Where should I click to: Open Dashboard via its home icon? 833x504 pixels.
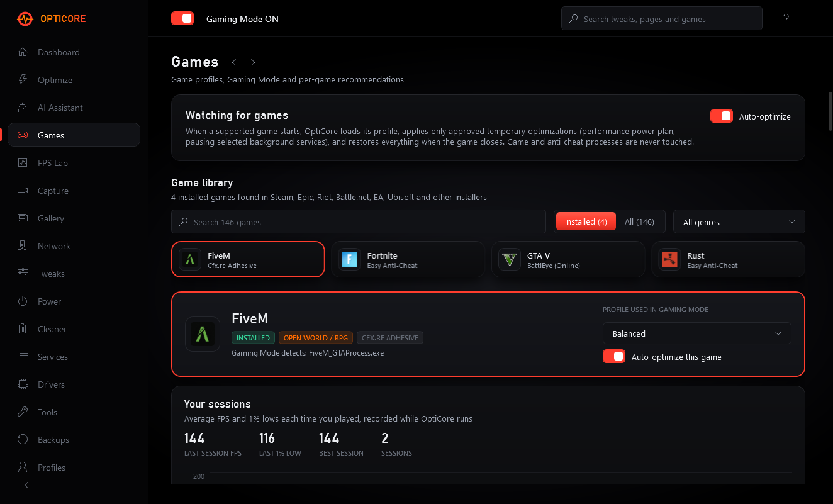(23, 52)
